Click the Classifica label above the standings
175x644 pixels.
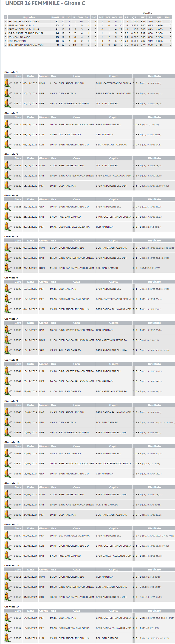click(147, 13)
